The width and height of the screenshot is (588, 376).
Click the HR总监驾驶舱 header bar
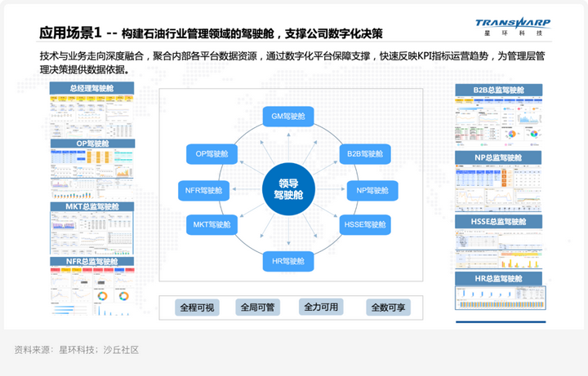tap(499, 279)
